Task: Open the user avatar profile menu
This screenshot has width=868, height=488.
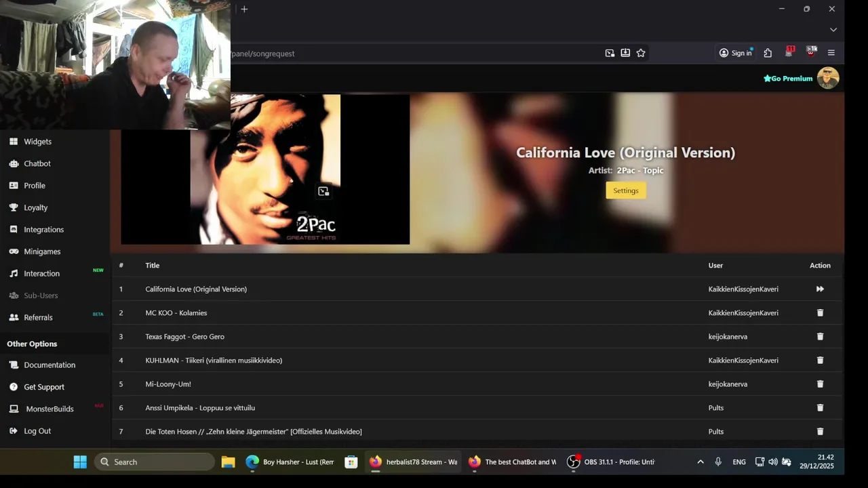Action: tap(828, 78)
